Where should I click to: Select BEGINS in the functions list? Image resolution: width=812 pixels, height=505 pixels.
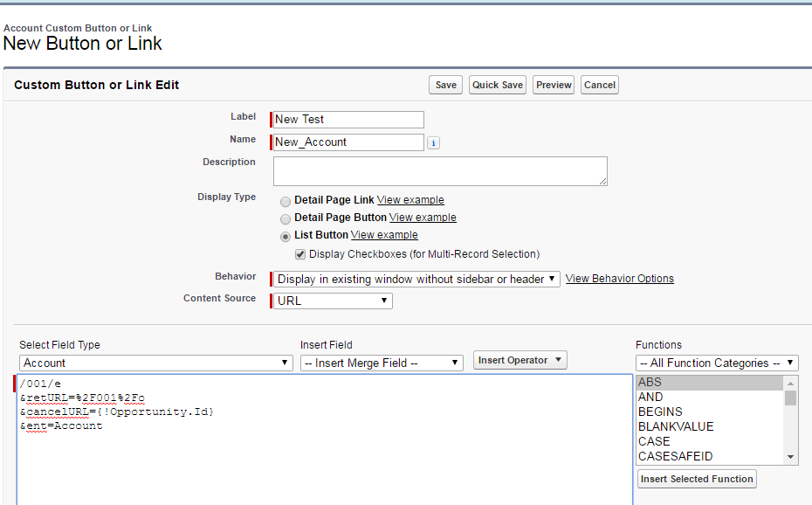coord(710,412)
